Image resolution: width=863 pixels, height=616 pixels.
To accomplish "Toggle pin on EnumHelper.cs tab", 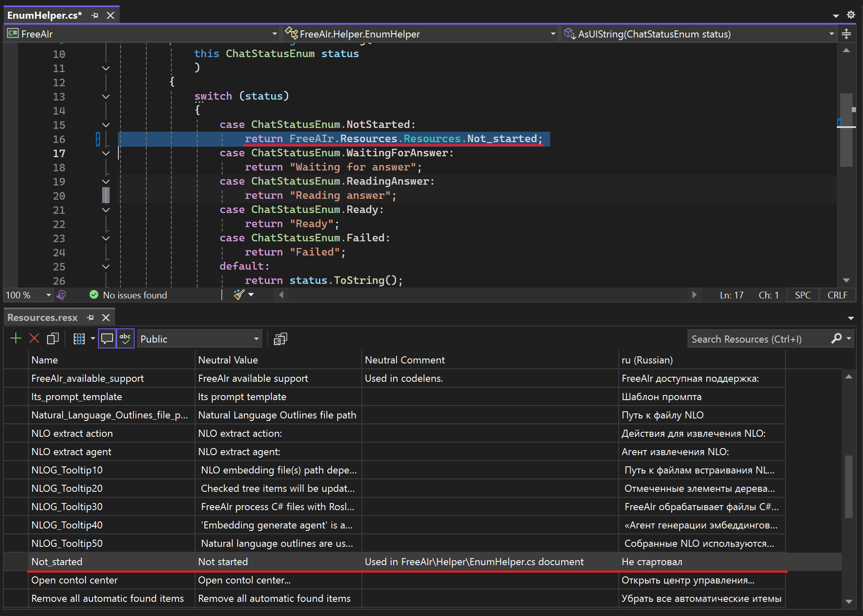I will (x=95, y=15).
